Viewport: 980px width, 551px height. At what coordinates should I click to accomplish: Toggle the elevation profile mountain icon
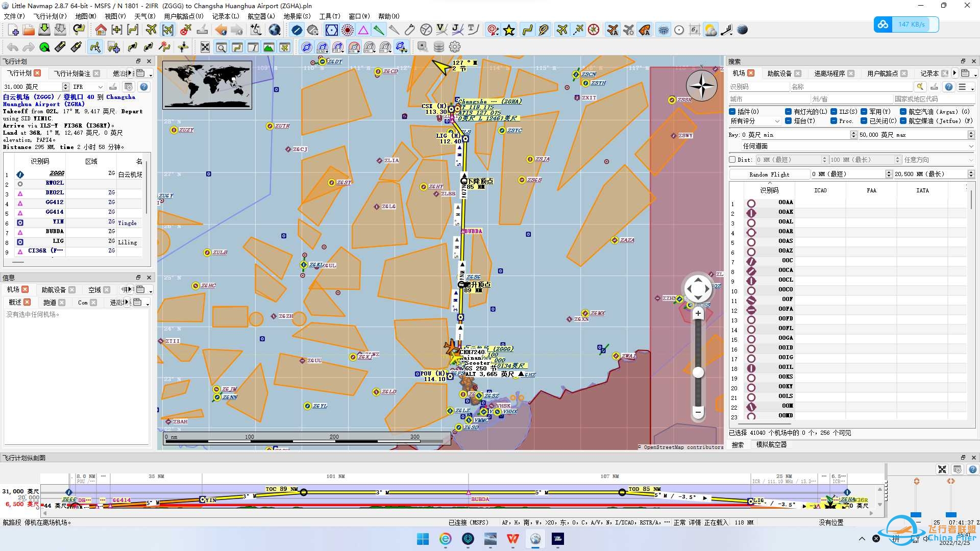tap(268, 47)
